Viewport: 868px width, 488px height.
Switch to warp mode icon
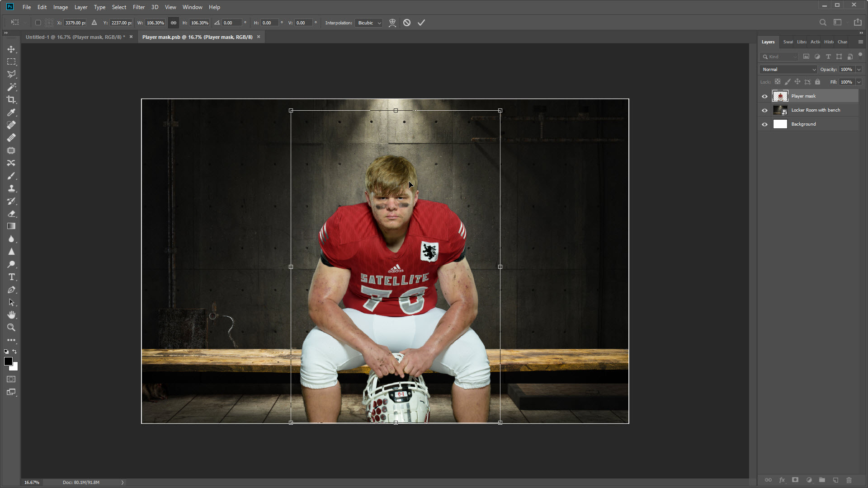[392, 23]
